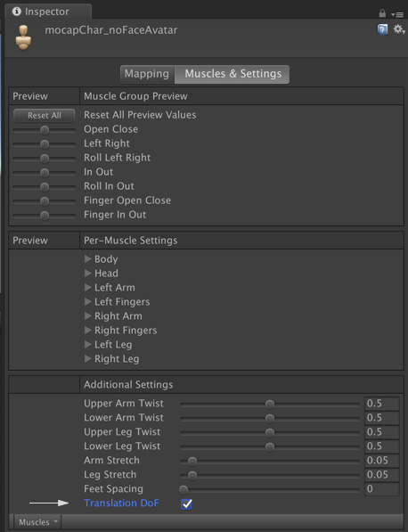Click the Arm Stretch value field
This screenshot has height=532, width=408.
pyautogui.click(x=382, y=461)
